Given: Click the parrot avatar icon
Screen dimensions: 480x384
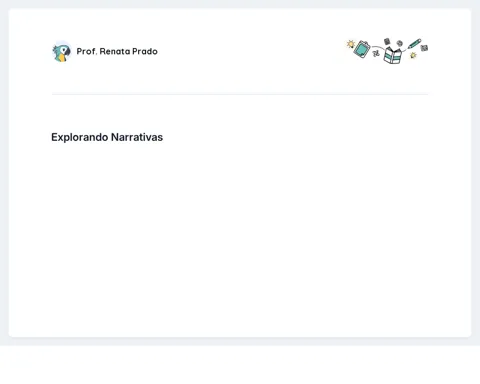Looking at the screenshot, I should click(x=62, y=52).
